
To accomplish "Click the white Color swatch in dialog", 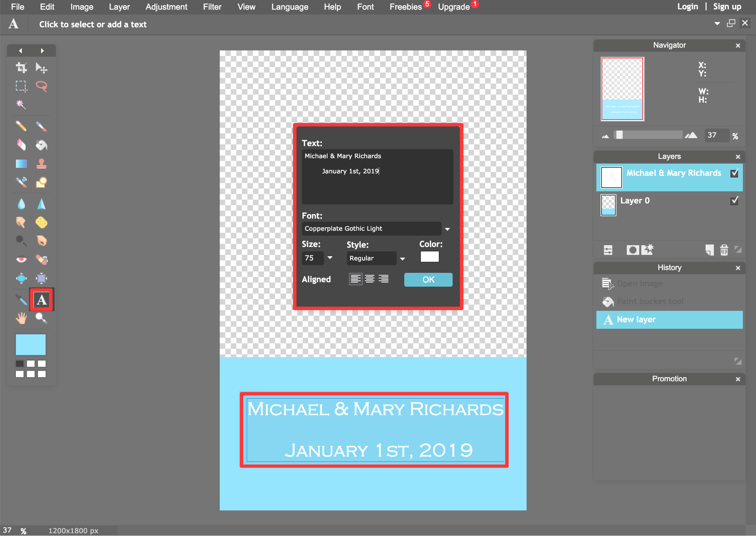I will [429, 258].
